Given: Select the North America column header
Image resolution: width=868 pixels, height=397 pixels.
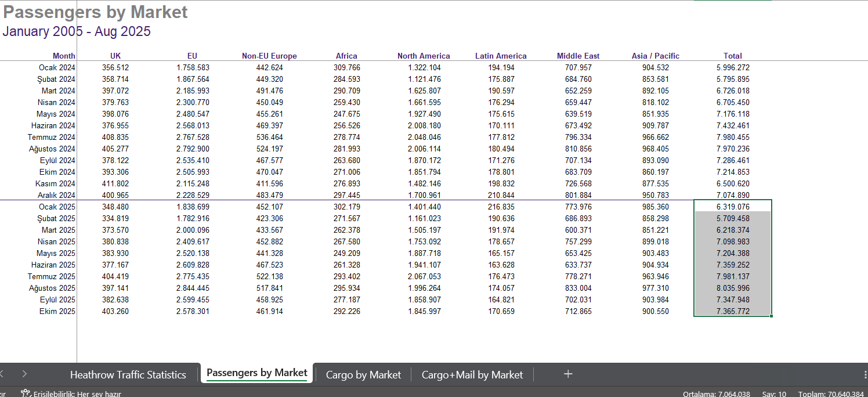Looking at the screenshot, I should click(424, 56).
